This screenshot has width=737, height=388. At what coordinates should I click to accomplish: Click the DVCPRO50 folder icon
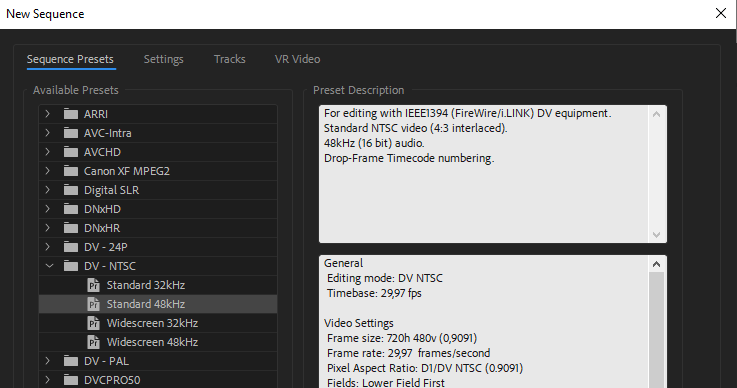pos(71,380)
